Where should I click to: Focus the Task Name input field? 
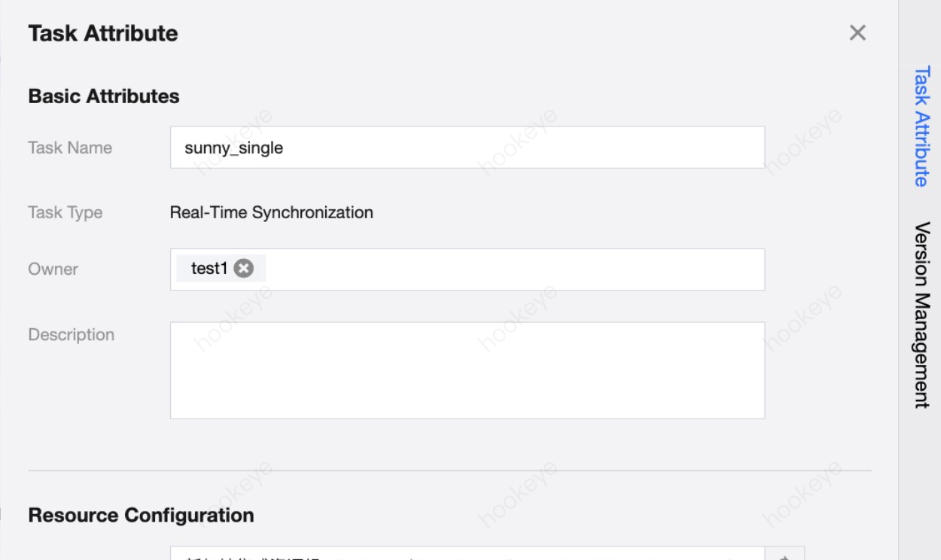click(467, 148)
